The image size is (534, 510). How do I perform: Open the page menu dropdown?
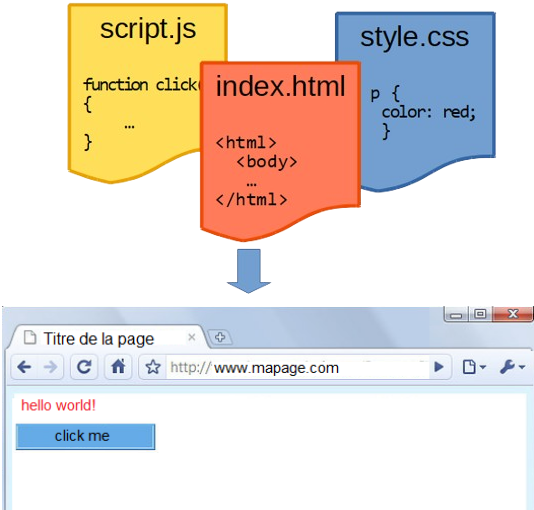click(474, 367)
